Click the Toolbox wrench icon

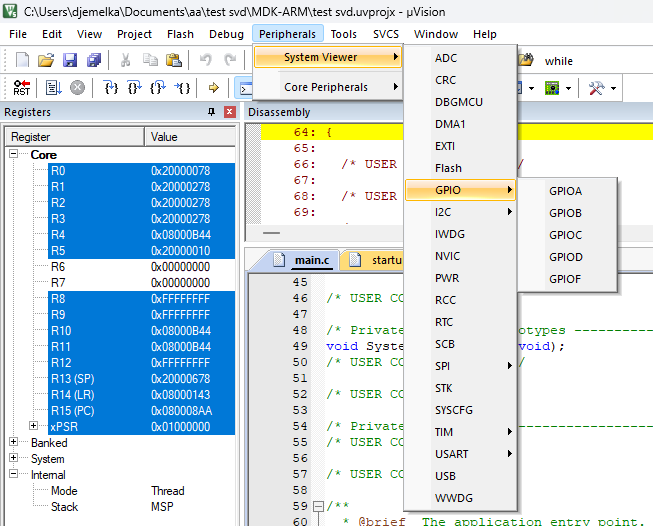pos(596,88)
